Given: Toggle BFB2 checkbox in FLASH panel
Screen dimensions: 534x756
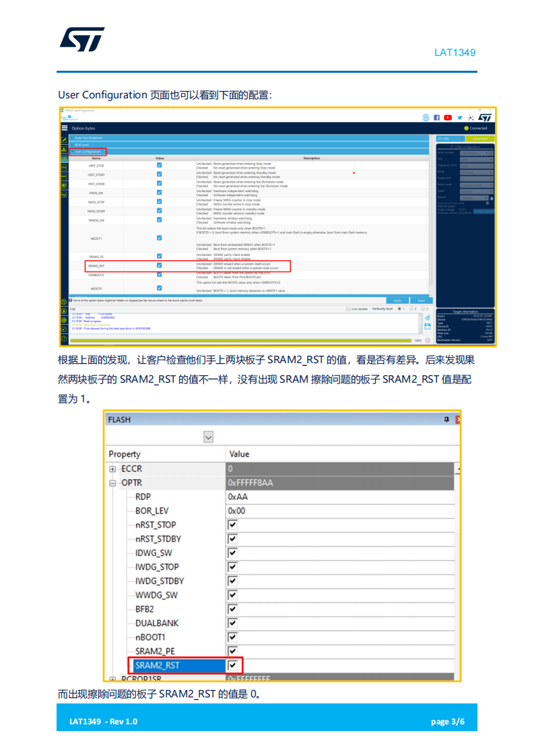Looking at the screenshot, I should point(233,609).
